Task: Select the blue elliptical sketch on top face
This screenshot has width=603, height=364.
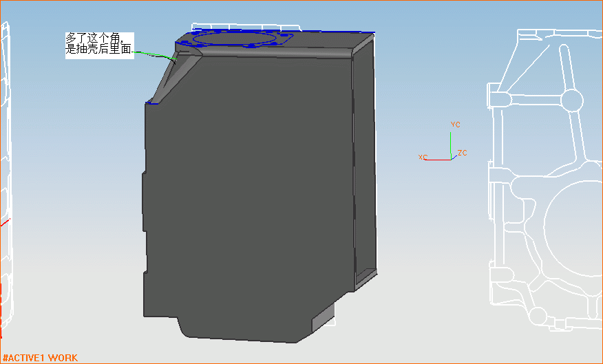Action: pyautogui.click(x=235, y=39)
